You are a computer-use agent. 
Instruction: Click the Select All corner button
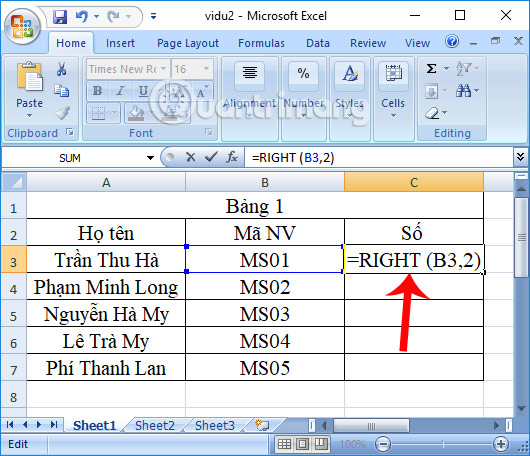coord(14,182)
